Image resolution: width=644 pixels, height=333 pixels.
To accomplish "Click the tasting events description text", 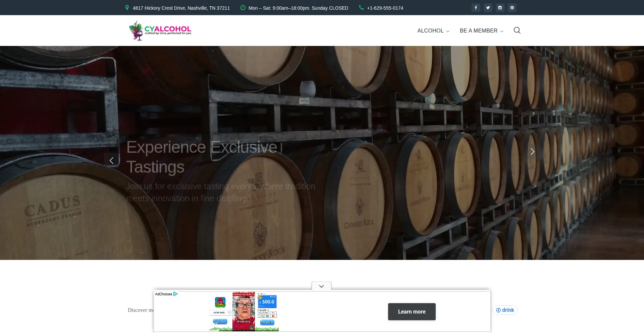I will pos(221,192).
